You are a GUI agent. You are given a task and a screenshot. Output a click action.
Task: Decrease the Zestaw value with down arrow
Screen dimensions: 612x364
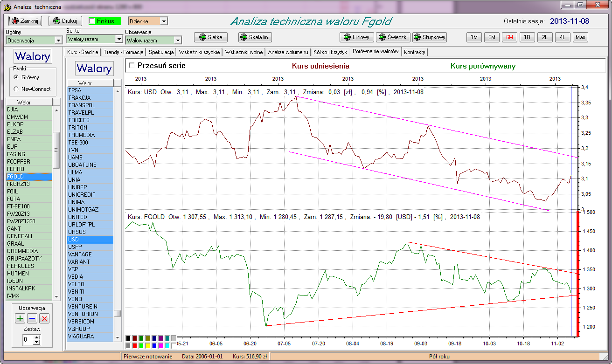coord(37,342)
